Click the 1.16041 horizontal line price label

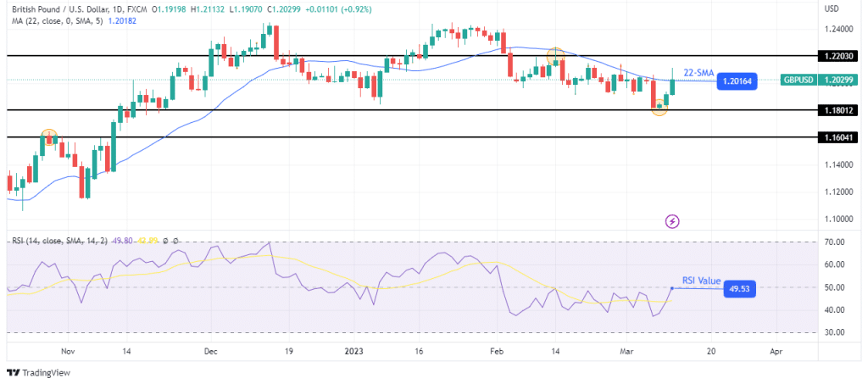838,137
